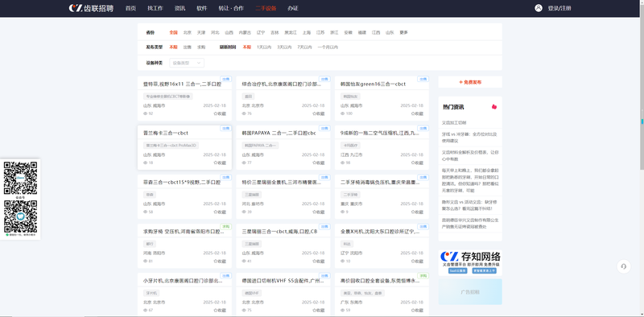Image resolution: width=644 pixels, height=317 pixels.
Task: Open 转让·合作 in top navigation
Action: 231,8
